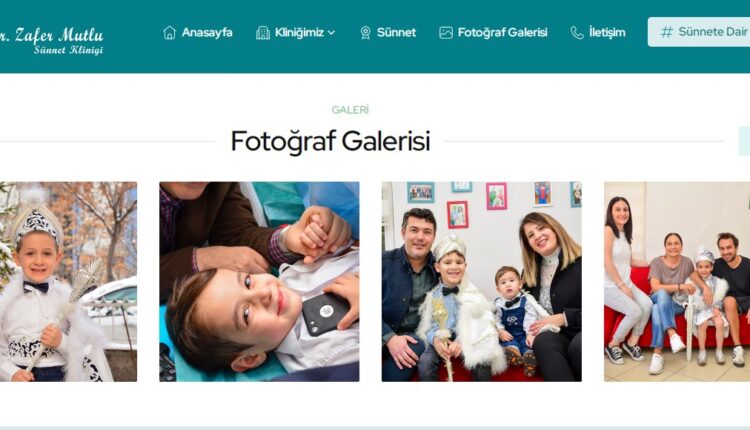750x430 pixels.
Task: Click the green GALERİ label
Action: 350,110
